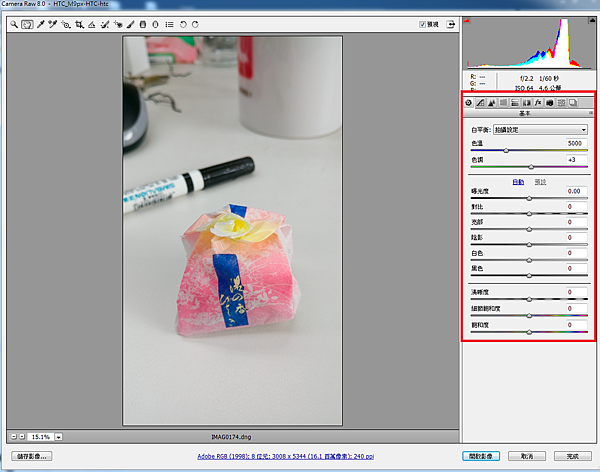Image resolution: width=600 pixels, height=472 pixels.
Task: Click the 亮部 highlights slider handle
Action: [529, 229]
